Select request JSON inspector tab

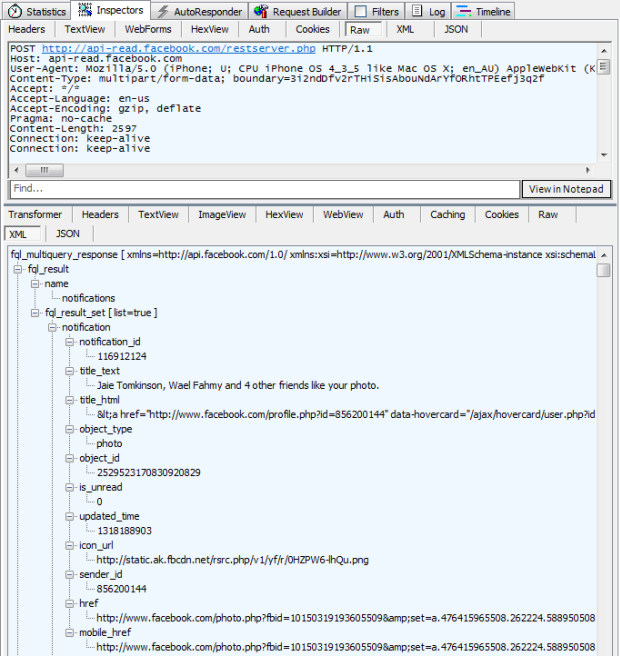(456, 29)
